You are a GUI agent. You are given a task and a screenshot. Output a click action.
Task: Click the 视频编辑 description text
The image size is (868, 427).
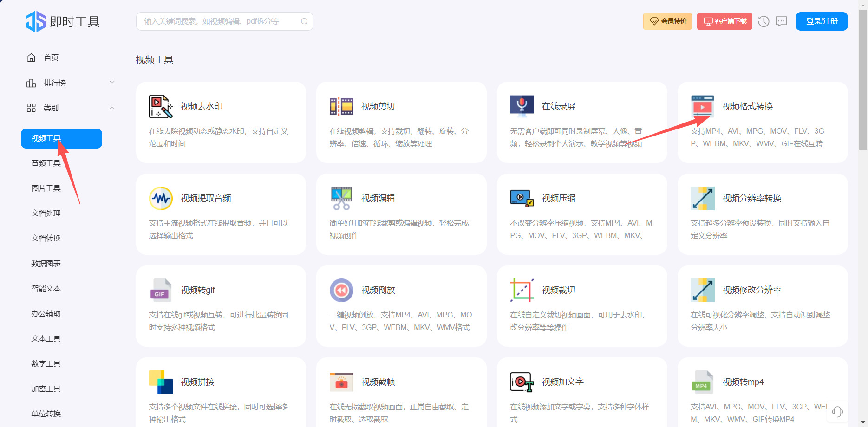(x=399, y=229)
